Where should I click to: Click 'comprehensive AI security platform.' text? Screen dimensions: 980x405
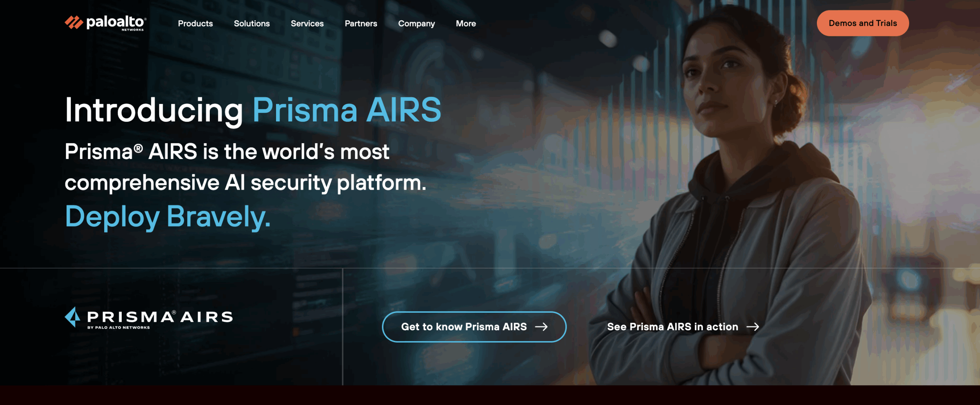pos(245,183)
